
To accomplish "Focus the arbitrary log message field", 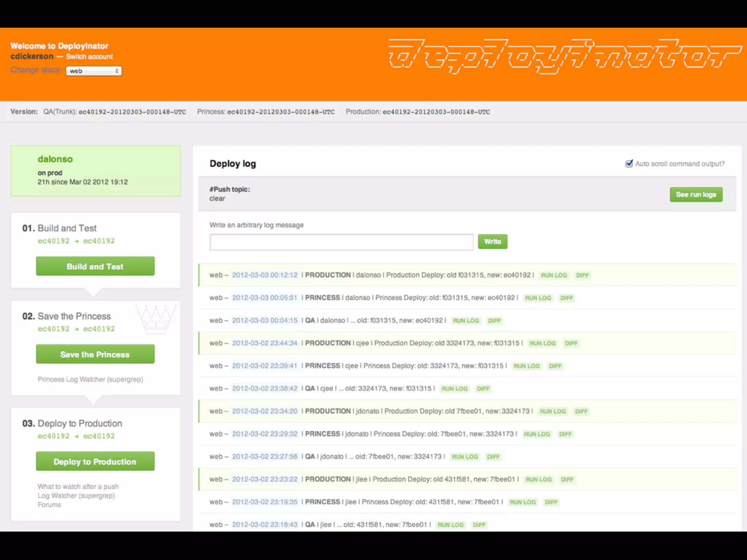I will pos(341,242).
